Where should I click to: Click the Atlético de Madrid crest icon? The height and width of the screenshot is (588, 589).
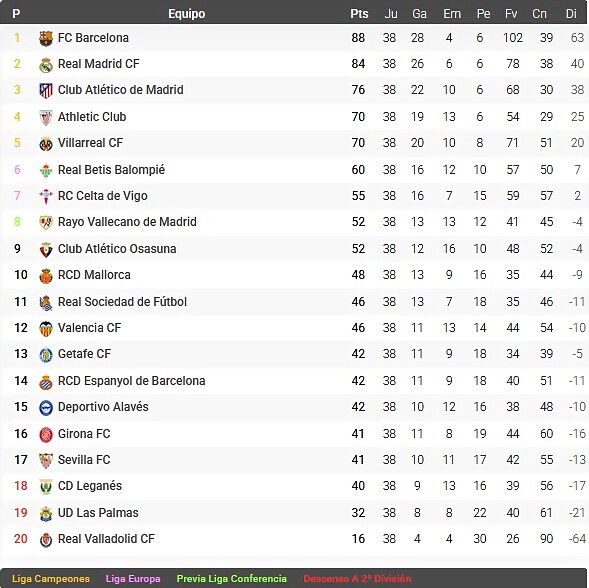pos(46,91)
